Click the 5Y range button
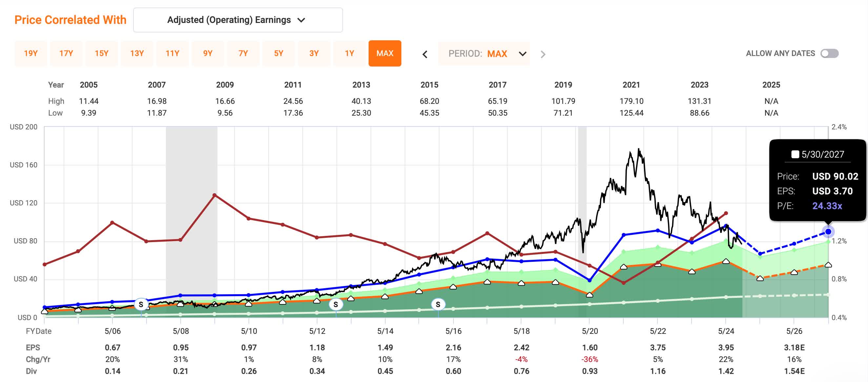Viewport: 868px width, 382px height. (x=279, y=53)
